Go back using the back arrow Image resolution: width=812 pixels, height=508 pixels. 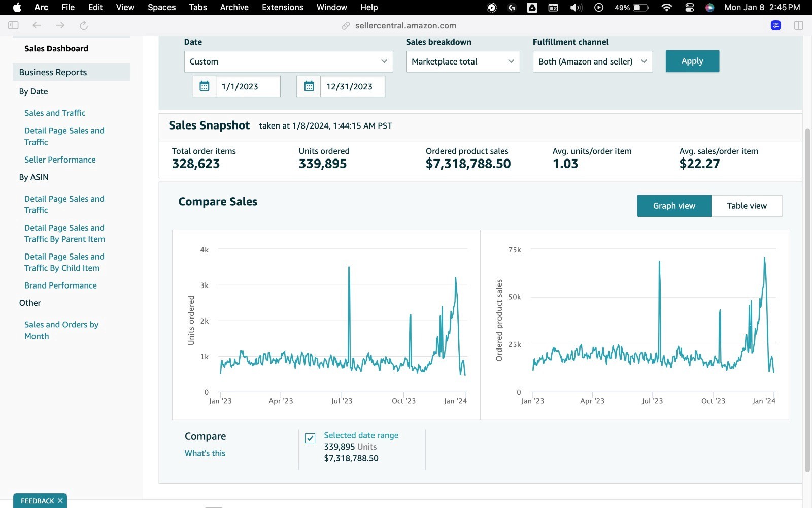[37, 25]
